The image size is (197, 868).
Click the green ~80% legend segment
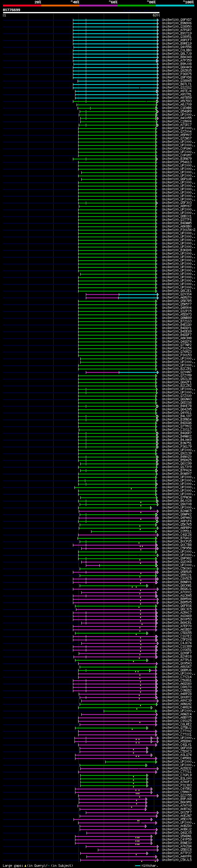click(137, 6)
